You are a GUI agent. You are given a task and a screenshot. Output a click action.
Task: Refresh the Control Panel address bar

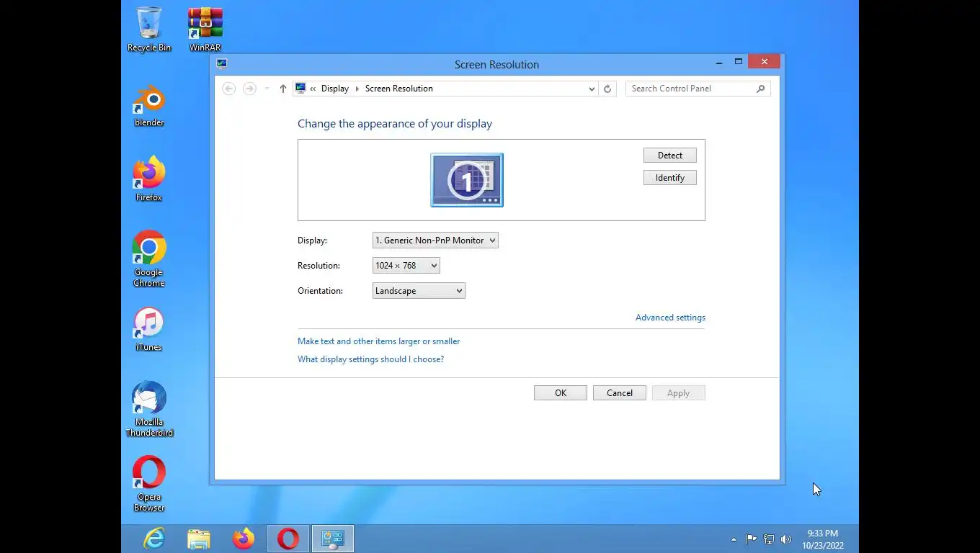(607, 89)
